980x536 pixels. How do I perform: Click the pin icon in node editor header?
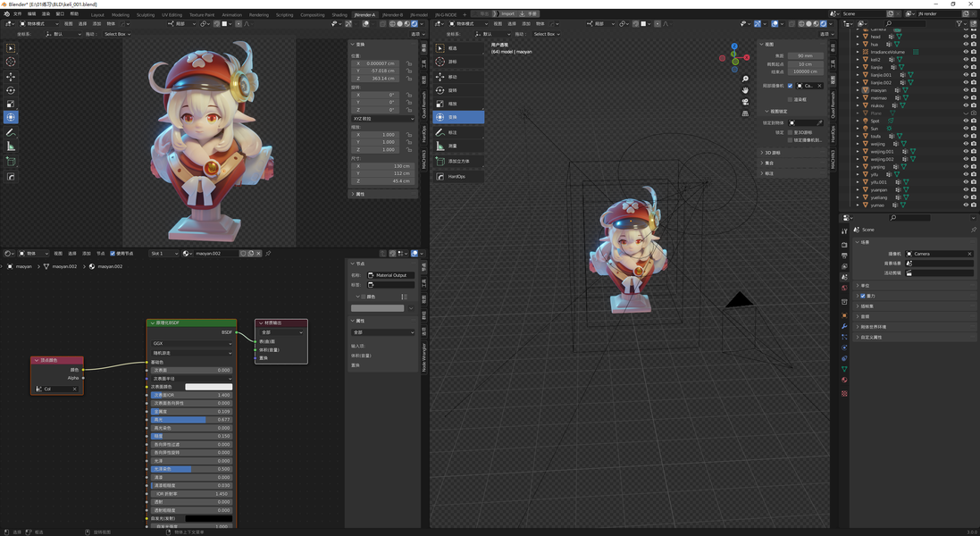tap(268, 254)
